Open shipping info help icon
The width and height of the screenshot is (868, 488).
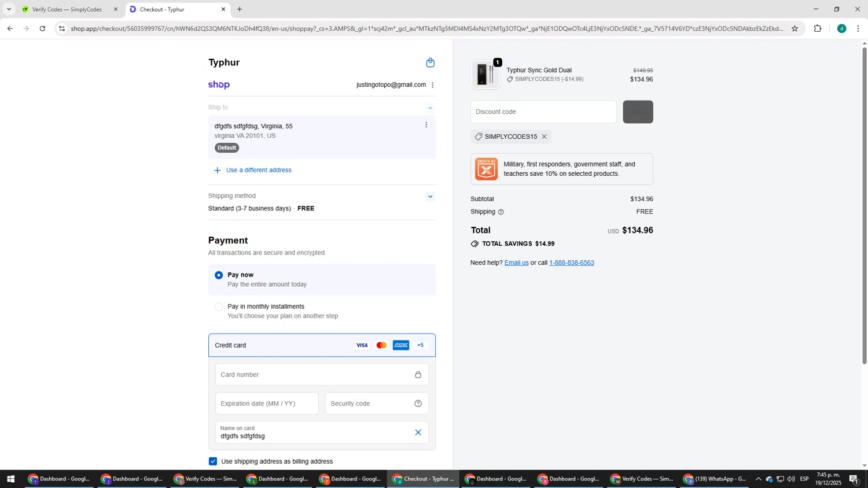501,212
